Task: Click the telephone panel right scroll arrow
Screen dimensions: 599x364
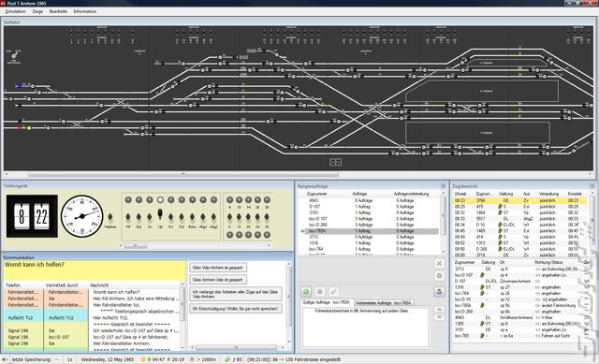Action: click(x=270, y=245)
